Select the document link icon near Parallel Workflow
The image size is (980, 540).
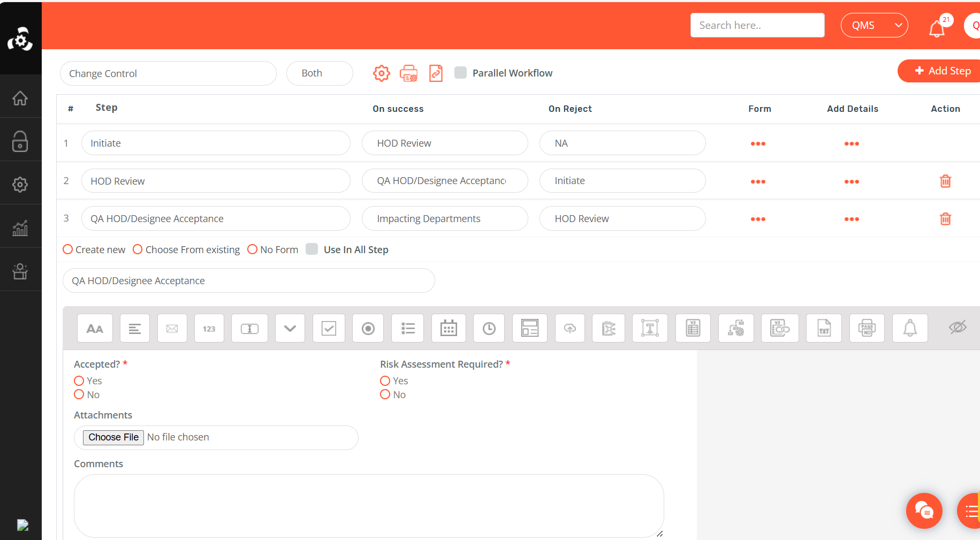click(x=436, y=73)
